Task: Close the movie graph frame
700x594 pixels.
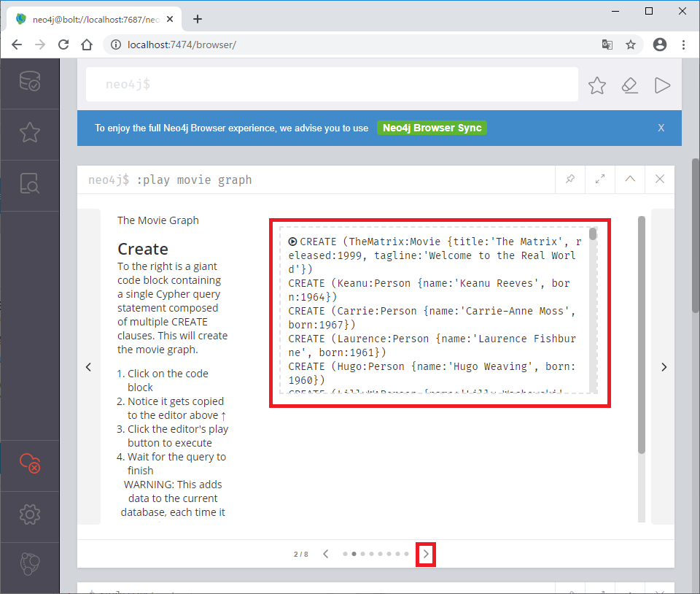Action: click(660, 179)
